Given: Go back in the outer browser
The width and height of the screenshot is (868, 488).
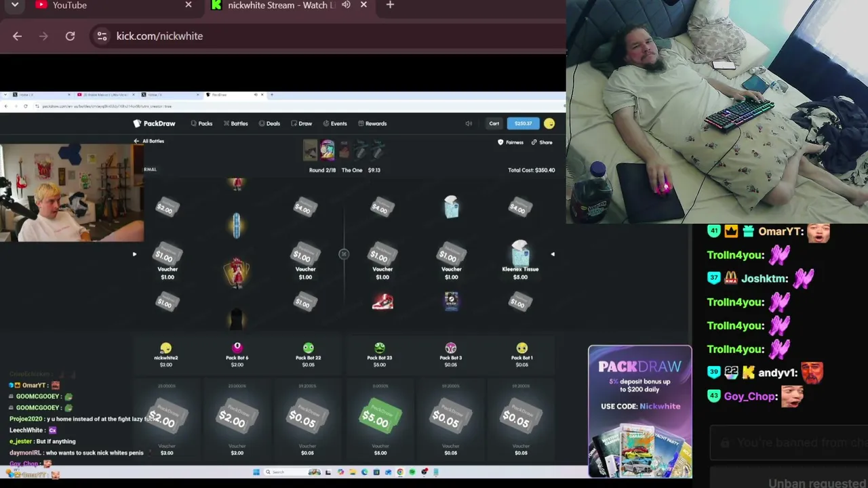Looking at the screenshot, I should click(17, 36).
